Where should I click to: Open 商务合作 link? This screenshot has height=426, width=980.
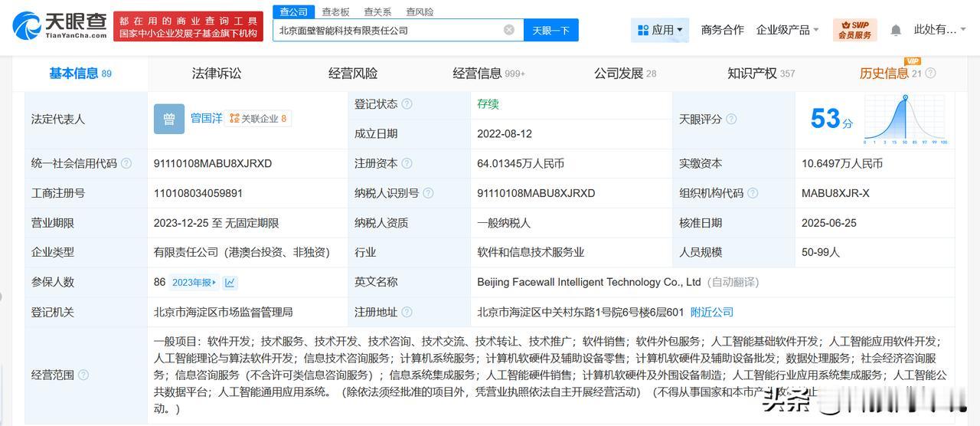click(722, 30)
